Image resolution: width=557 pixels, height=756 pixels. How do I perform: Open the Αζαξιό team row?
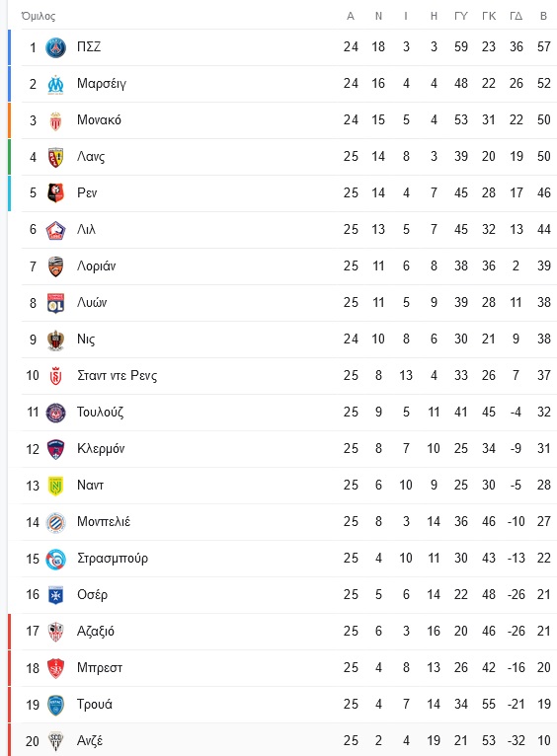(282, 632)
